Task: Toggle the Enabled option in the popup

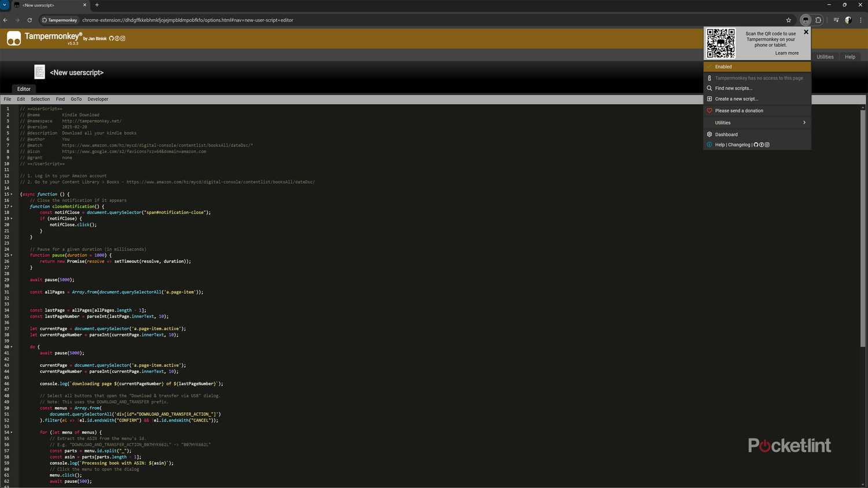Action: pyautogui.click(x=757, y=66)
